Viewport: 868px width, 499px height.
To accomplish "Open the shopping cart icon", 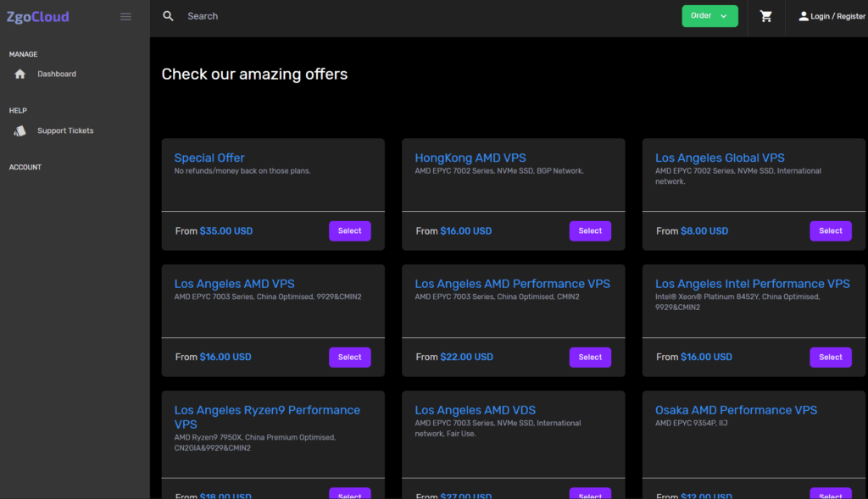I will pos(766,16).
